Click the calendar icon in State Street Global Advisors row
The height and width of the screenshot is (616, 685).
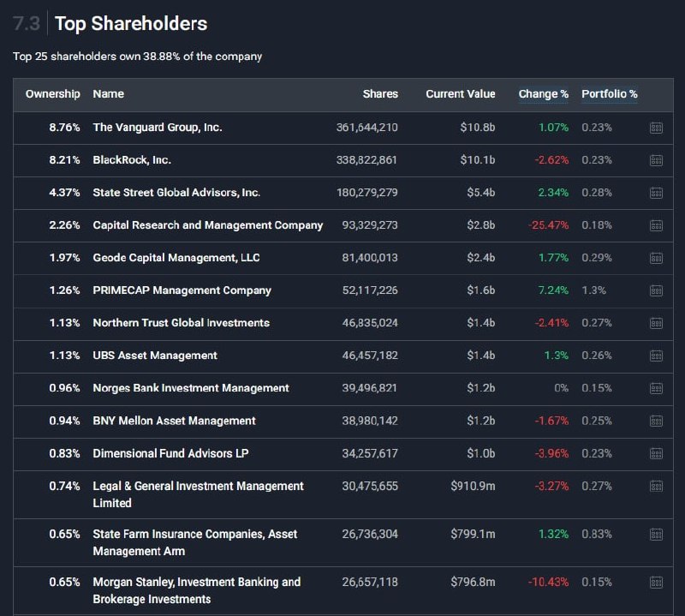[x=656, y=193]
